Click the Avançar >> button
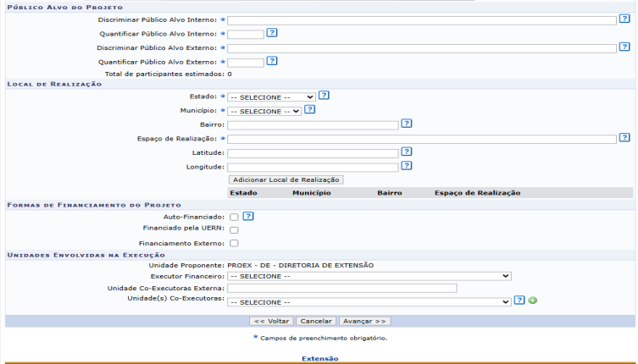The width and height of the screenshot is (638, 364). pos(364,322)
